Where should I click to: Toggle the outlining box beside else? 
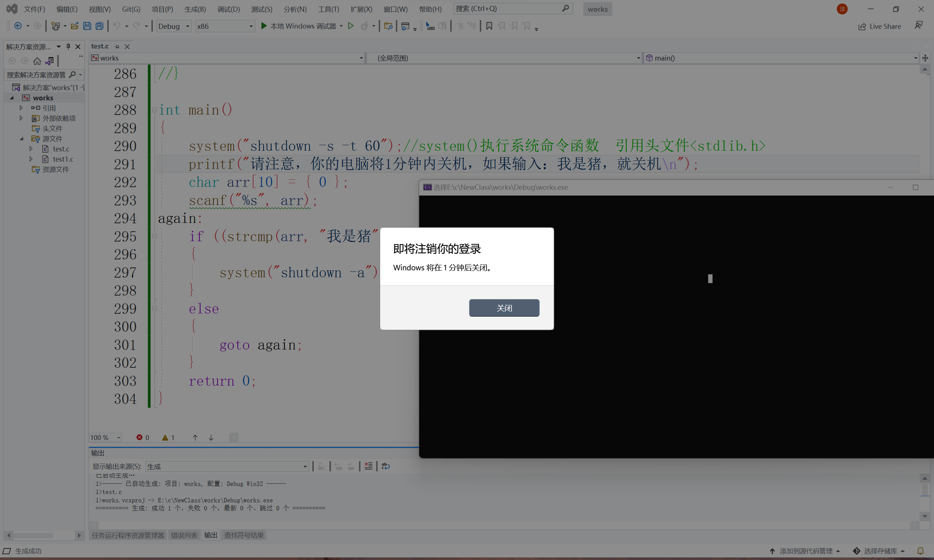pyautogui.click(x=154, y=308)
